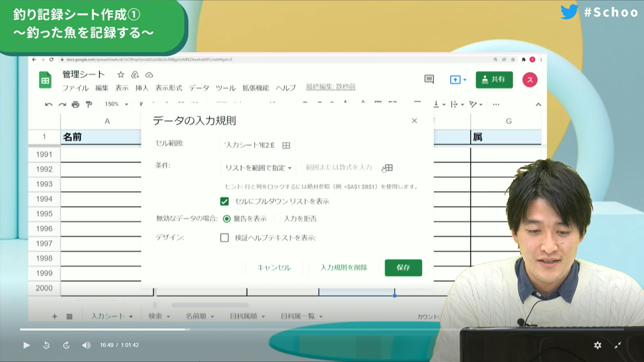The width and height of the screenshot is (644, 362).
Task: Open the account avatar ス
Action: tap(530, 80)
